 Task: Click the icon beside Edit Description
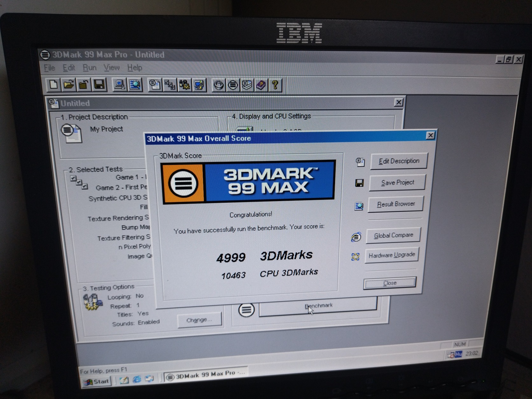coord(360,162)
